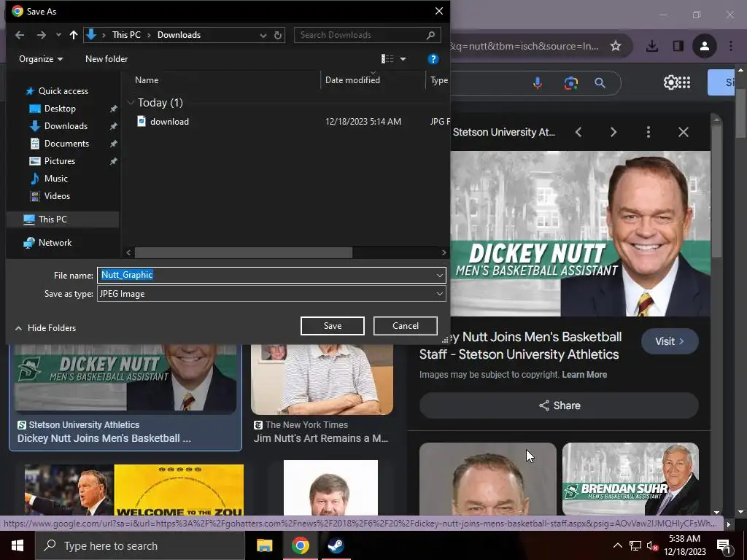Select Downloads in navigation pane

[65, 126]
